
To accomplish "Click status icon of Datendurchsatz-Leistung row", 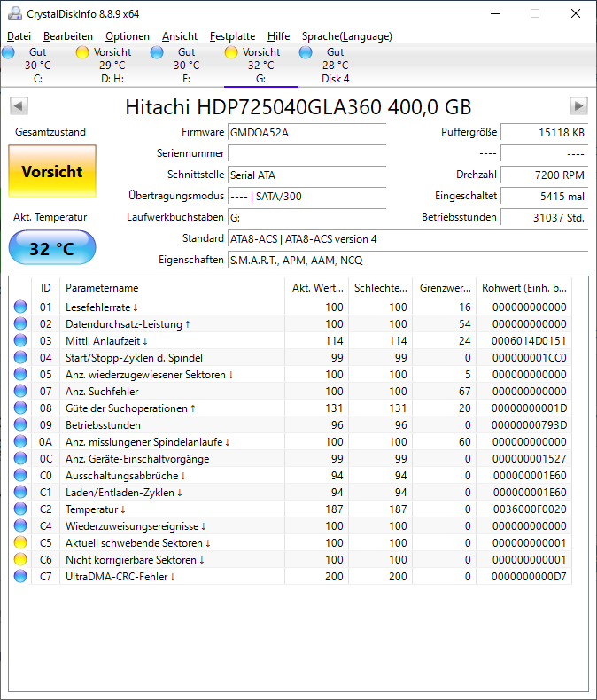I will point(20,323).
